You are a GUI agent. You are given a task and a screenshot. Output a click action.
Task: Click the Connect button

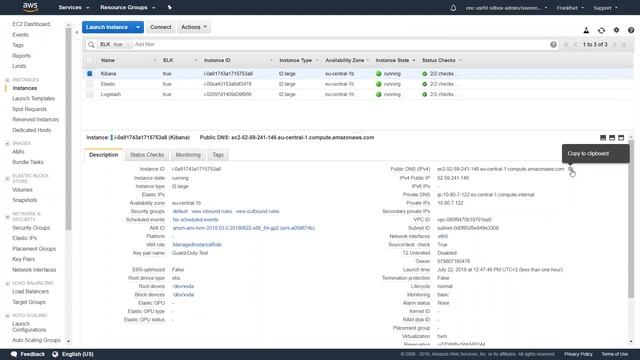tap(160, 27)
